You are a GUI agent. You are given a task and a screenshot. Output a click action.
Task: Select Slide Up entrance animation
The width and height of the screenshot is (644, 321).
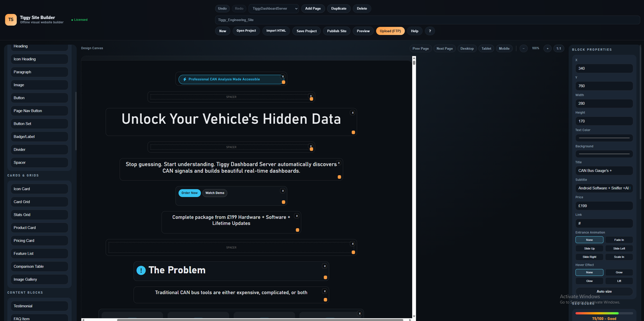(589, 249)
